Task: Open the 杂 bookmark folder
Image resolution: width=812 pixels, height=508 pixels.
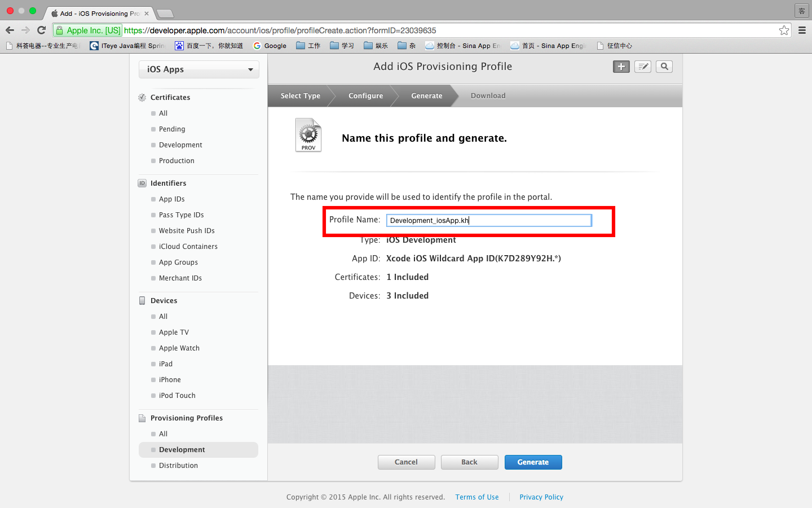Action: (407, 46)
